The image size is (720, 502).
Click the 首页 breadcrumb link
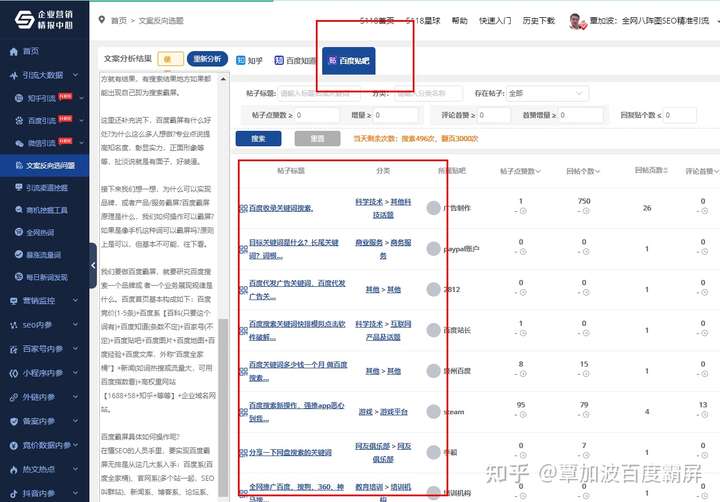[x=119, y=21]
